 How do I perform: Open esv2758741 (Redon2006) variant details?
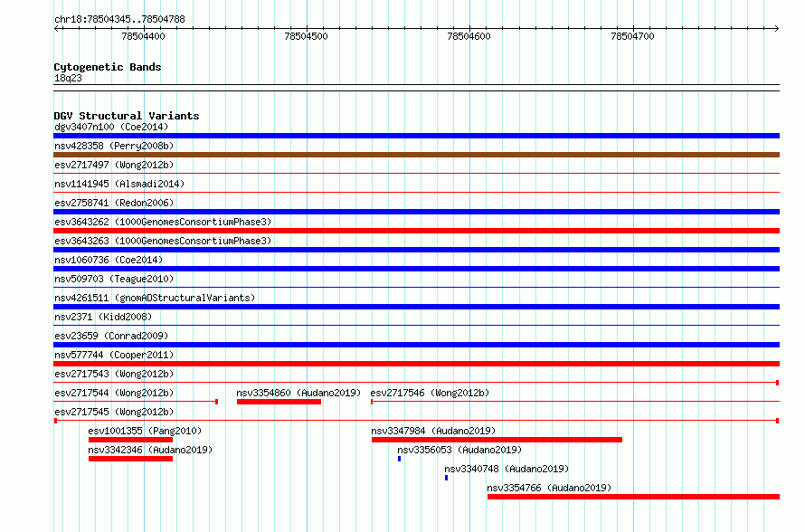pos(114,203)
